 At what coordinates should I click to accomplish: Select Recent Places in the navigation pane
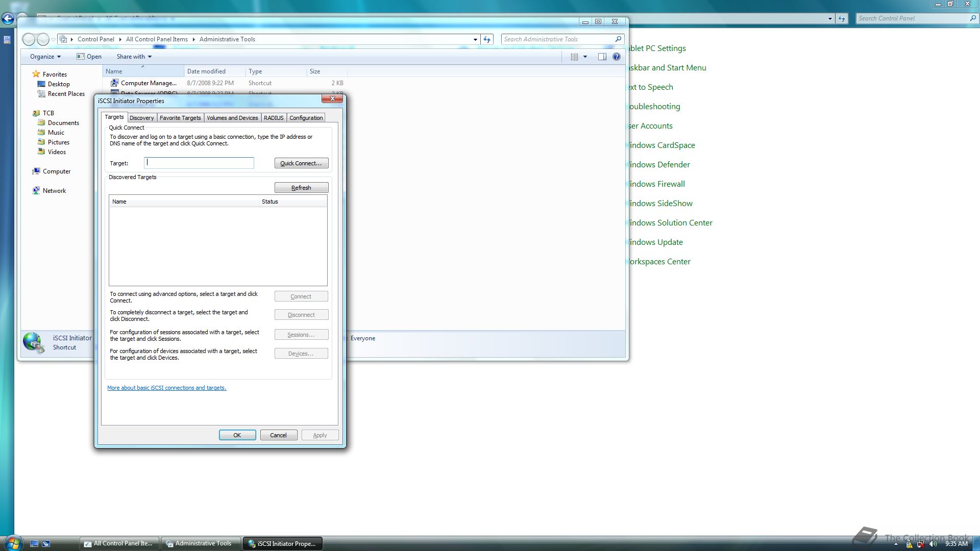pyautogui.click(x=61, y=94)
